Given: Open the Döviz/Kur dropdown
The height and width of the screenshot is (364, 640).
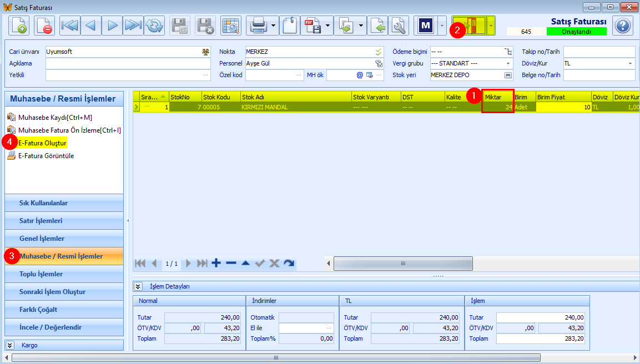Looking at the screenshot, I should coord(630,63).
